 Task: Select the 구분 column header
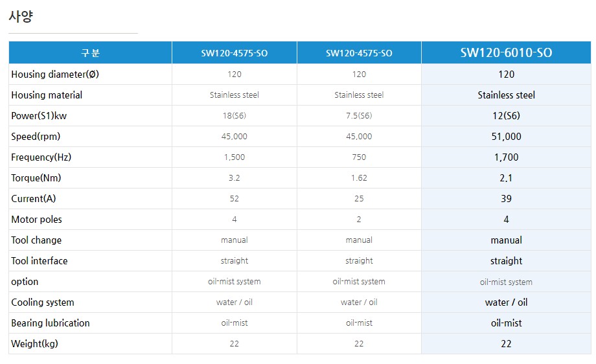pyautogui.click(x=90, y=53)
